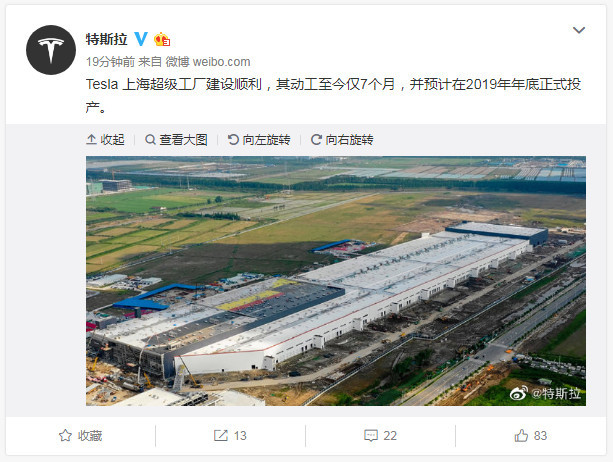Rotate image right with 向右旋转

(342, 140)
